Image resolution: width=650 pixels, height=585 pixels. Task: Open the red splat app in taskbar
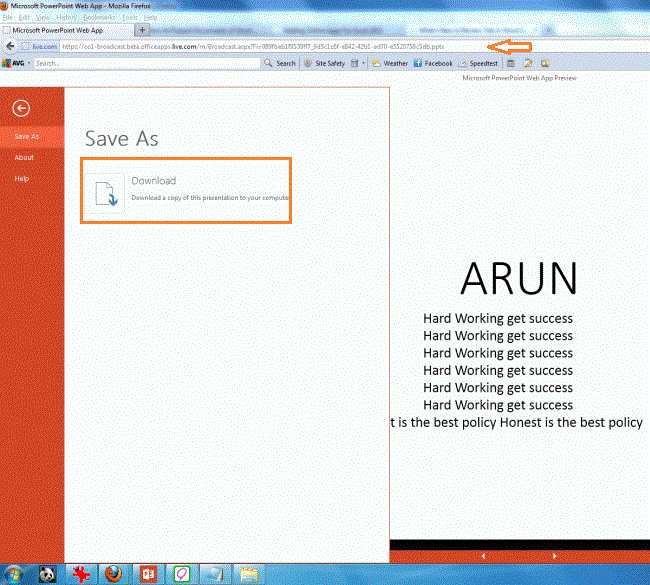[81, 574]
